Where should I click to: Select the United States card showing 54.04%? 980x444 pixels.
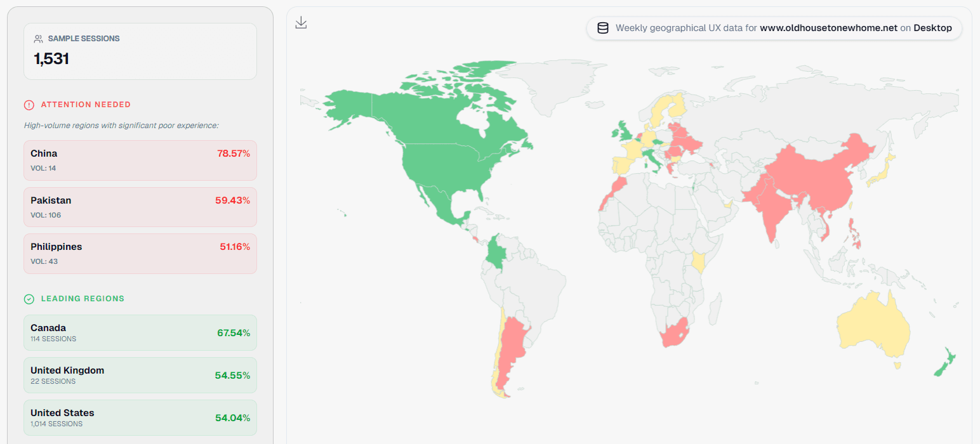(x=140, y=417)
